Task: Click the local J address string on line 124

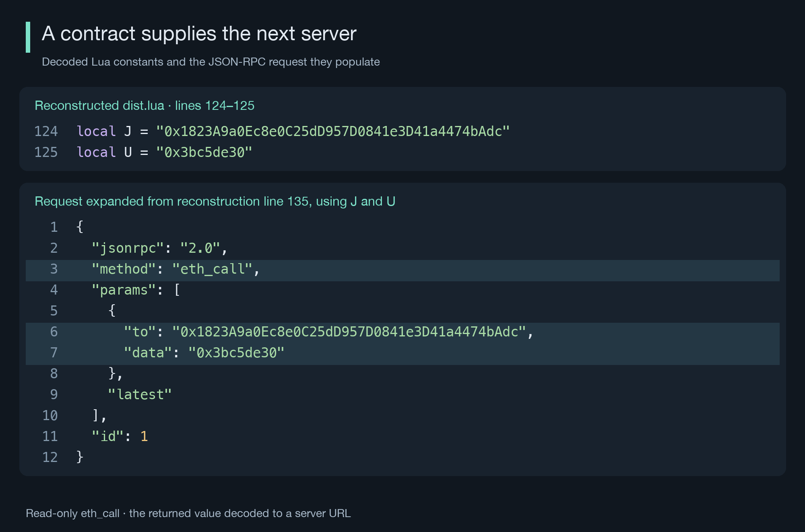Action: pyautogui.click(x=333, y=131)
